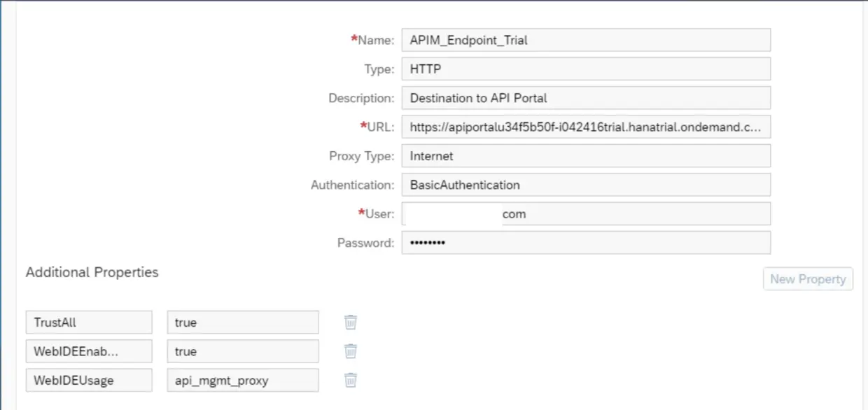Click the TrustAll property name field
868x410 pixels.
pyautogui.click(x=89, y=323)
